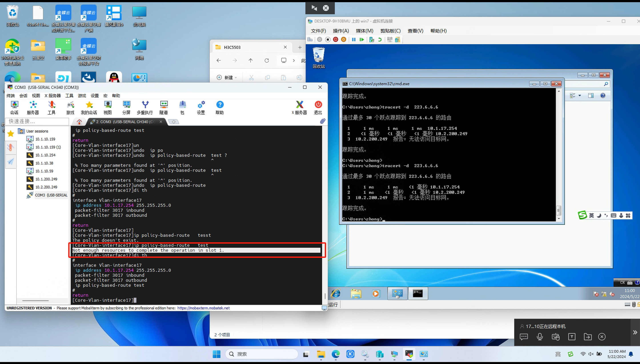Toggle the muted volume icon in system tray
This screenshot has width=640, height=364.
[x=591, y=354]
